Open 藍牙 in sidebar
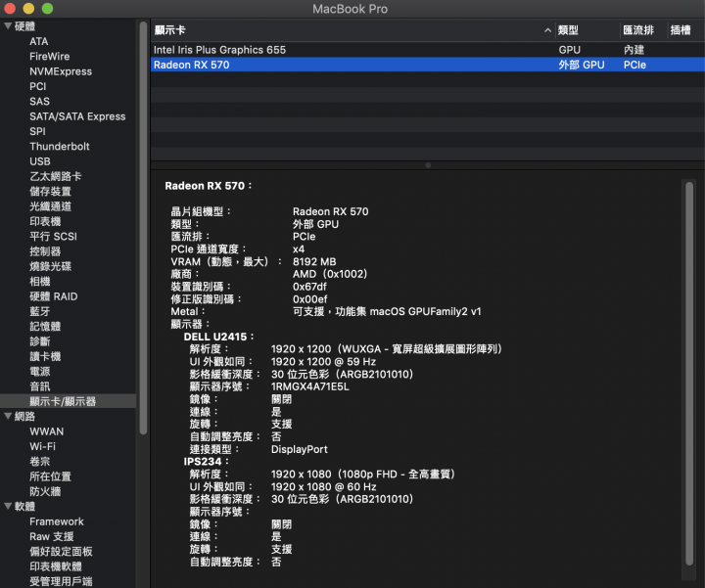The image size is (705, 588). click(x=40, y=311)
